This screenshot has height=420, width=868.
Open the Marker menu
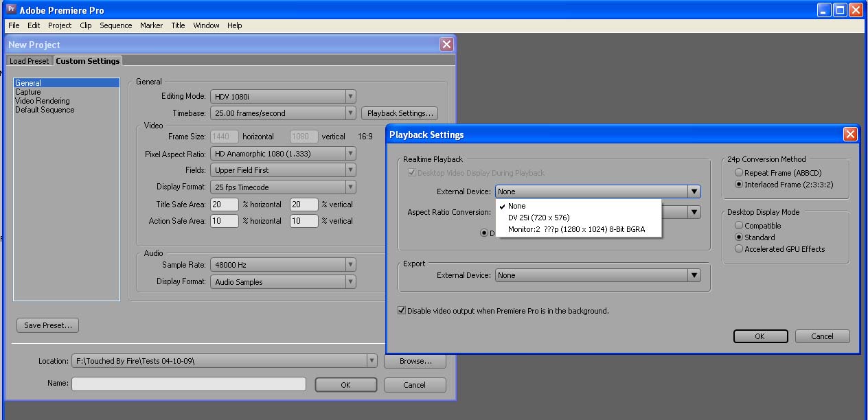tap(152, 25)
